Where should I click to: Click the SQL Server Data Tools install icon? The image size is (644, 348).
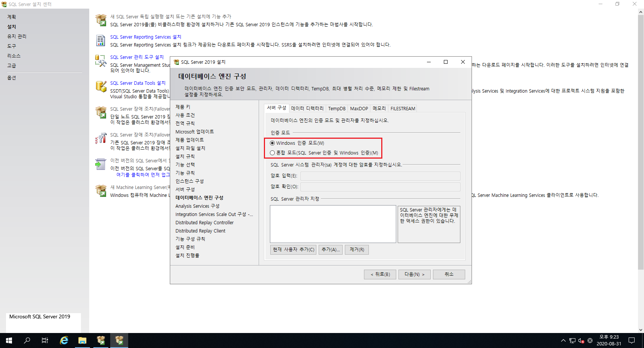tap(101, 86)
